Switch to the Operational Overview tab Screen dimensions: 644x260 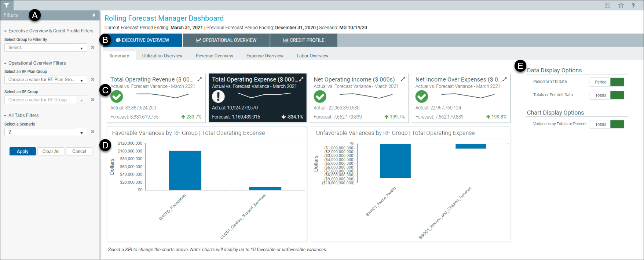[226, 40]
